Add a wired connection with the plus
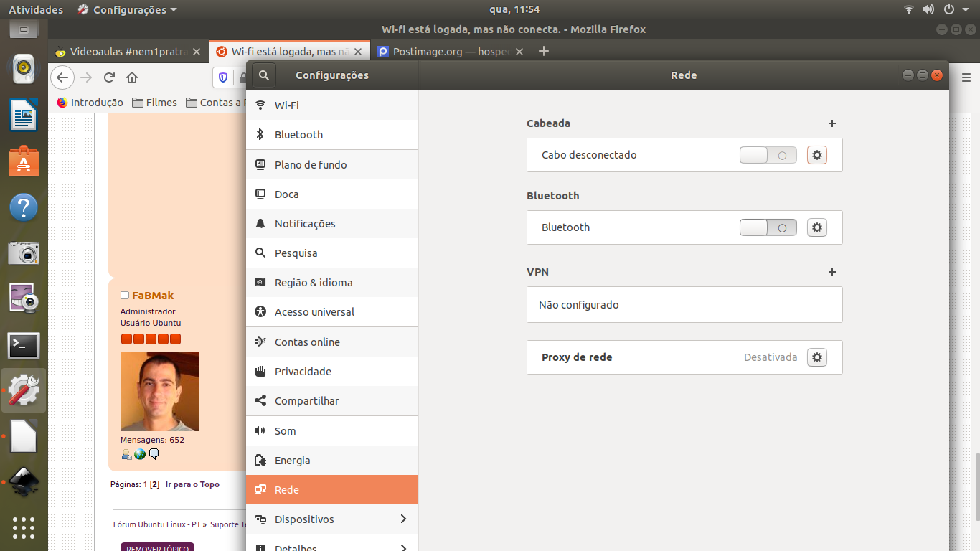Screen dimensions: 980x551 tap(832, 123)
